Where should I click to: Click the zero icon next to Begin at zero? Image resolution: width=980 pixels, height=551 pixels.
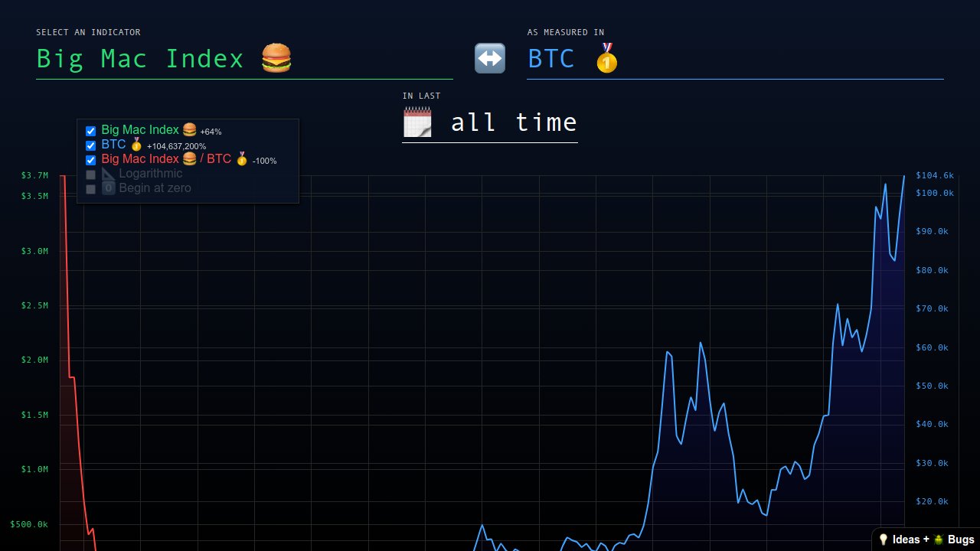tap(108, 188)
